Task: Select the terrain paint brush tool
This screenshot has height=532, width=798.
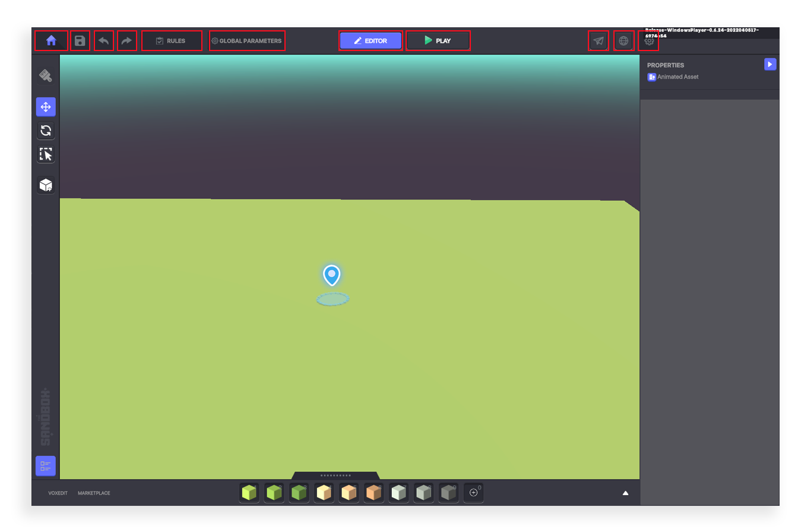Action: [46, 75]
